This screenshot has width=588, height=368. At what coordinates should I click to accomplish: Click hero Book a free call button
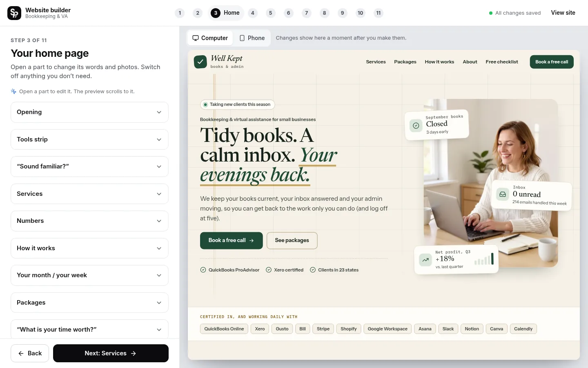pyautogui.click(x=231, y=240)
